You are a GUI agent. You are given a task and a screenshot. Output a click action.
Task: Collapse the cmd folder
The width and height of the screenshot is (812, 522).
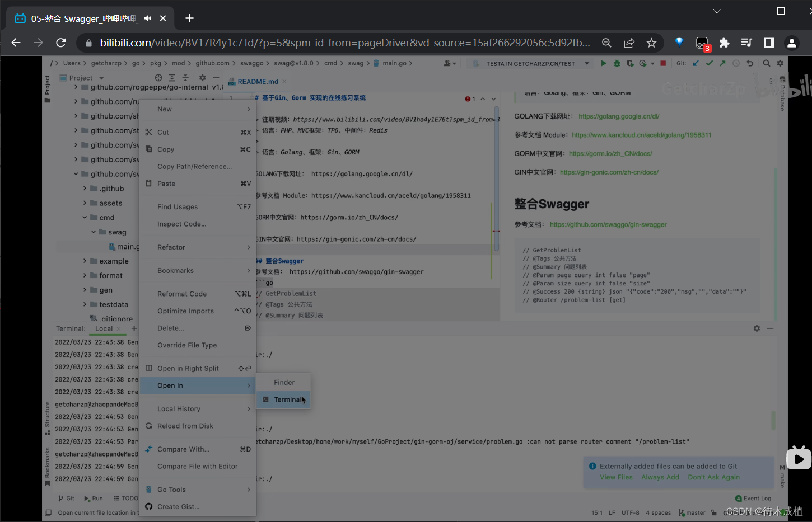point(85,218)
